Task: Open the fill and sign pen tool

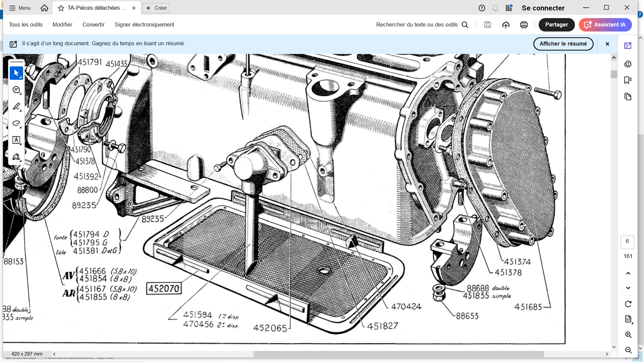Action: 16,157
